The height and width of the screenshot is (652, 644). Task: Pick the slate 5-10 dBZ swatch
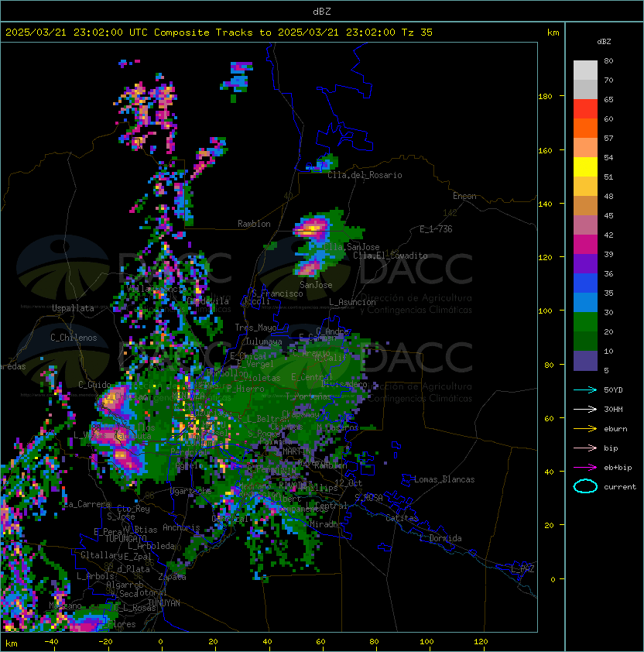click(x=585, y=361)
